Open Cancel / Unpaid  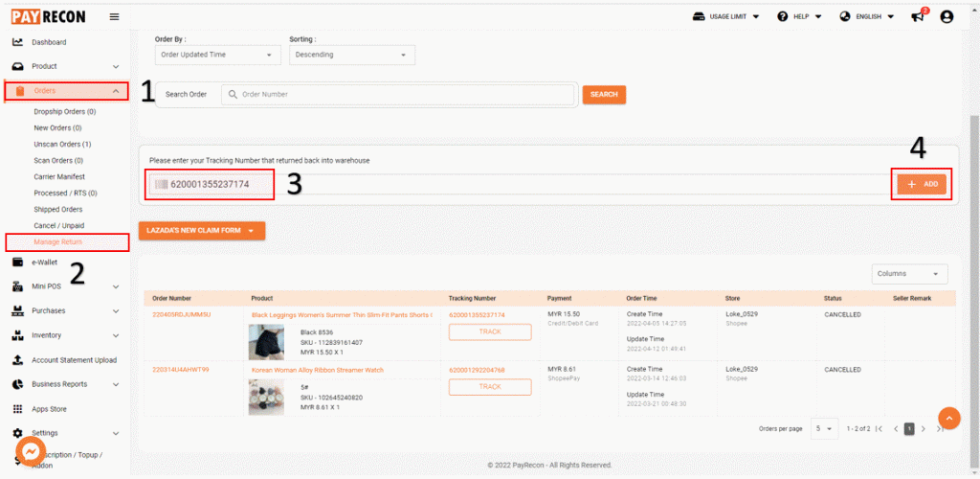tap(58, 226)
